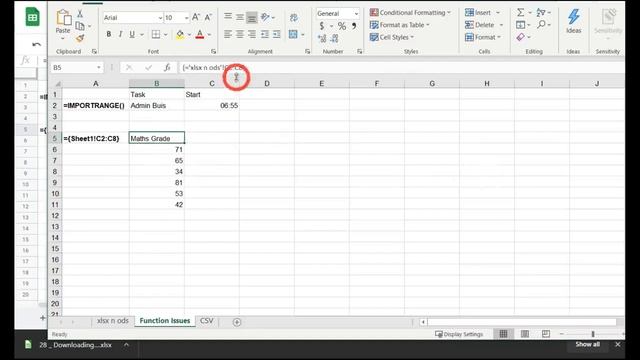
Task: Click the New Sheet plus icon
Action: point(237,322)
